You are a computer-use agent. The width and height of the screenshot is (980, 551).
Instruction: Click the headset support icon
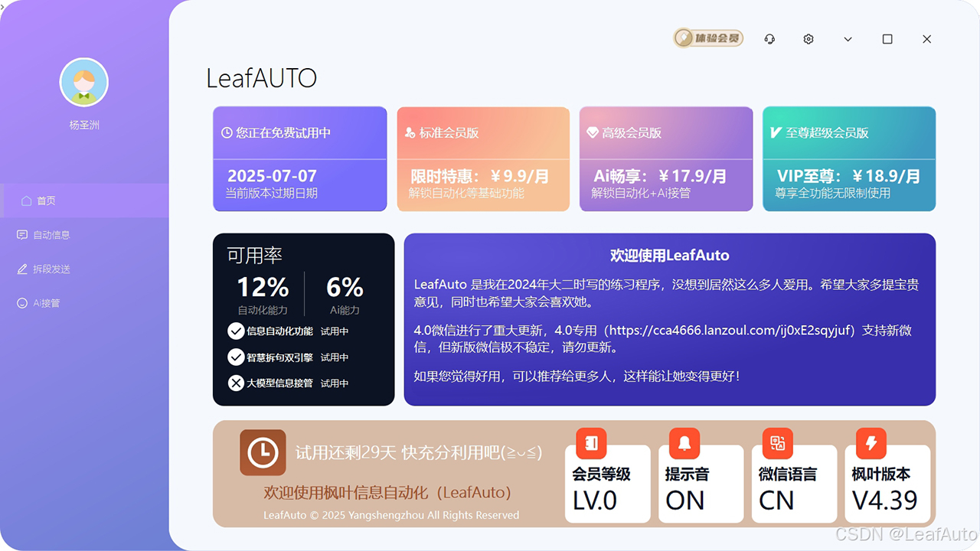(769, 38)
